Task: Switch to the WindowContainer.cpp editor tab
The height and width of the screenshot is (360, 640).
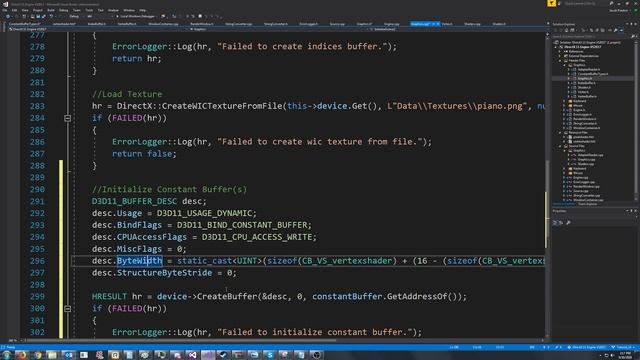Action: (163, 24)
